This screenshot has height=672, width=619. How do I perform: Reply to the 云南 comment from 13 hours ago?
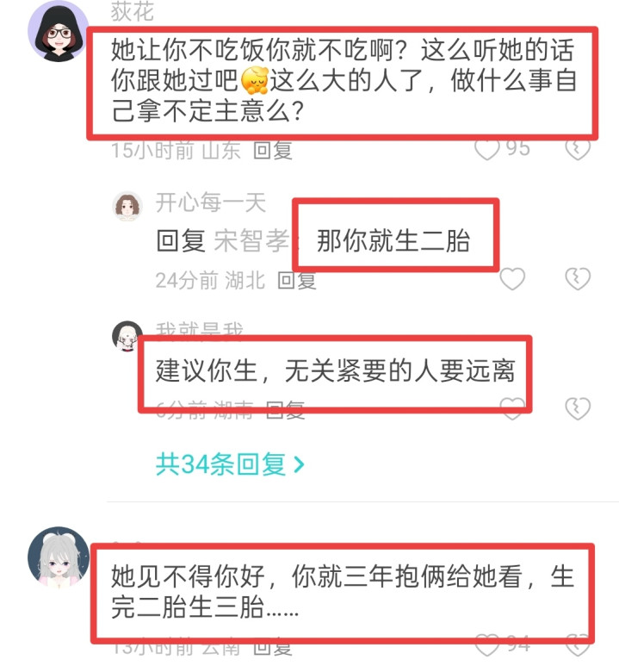pyautogui.click(x=272, y=647)
